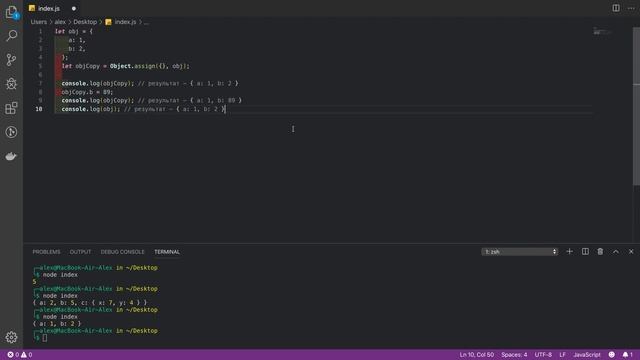Click the Ln 10, Col 50 status item
Image resolution: width=640 pixels, height=360 pixels.
point(476,355)
